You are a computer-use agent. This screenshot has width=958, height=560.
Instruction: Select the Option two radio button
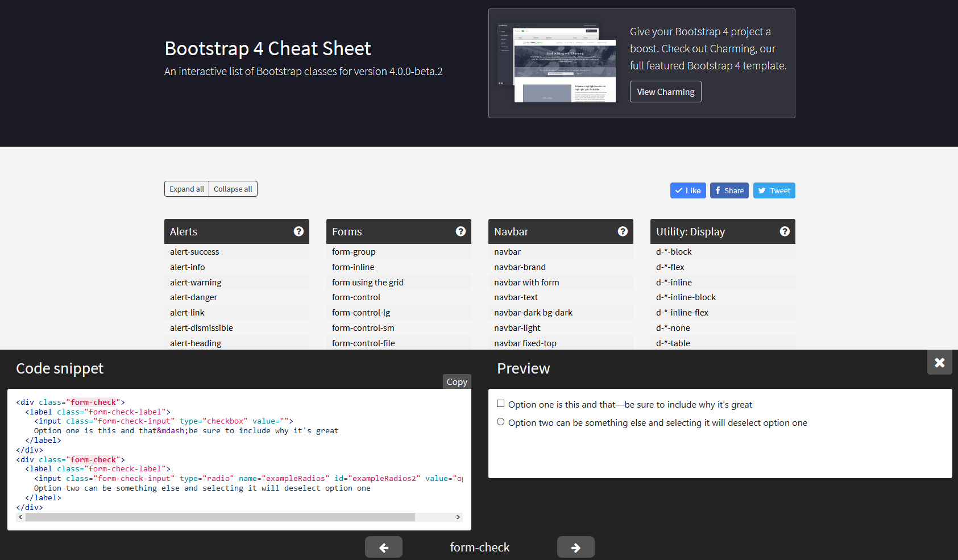click(500, 422)
